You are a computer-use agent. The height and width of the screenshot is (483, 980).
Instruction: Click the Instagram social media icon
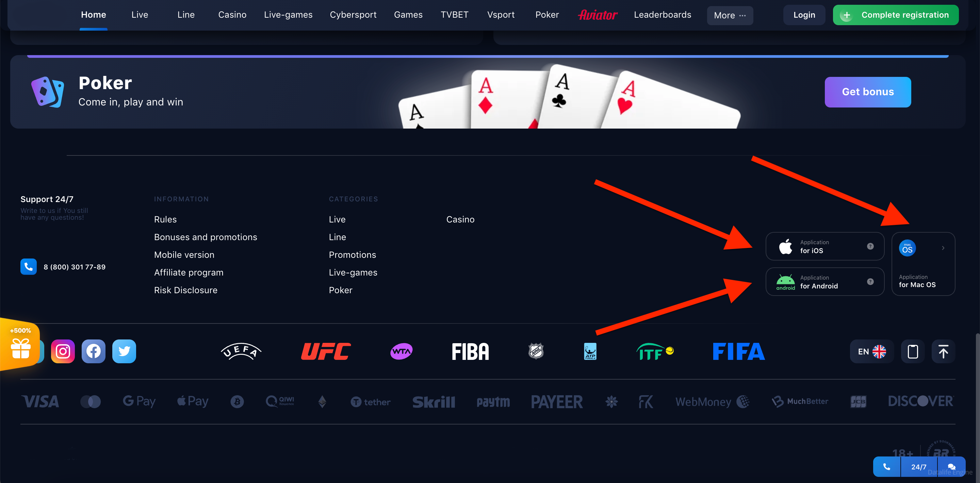[x=63, y=351]
